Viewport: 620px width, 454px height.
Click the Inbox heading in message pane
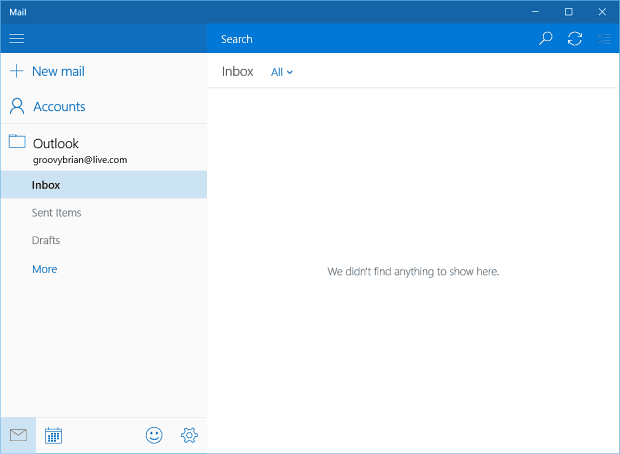237,72
